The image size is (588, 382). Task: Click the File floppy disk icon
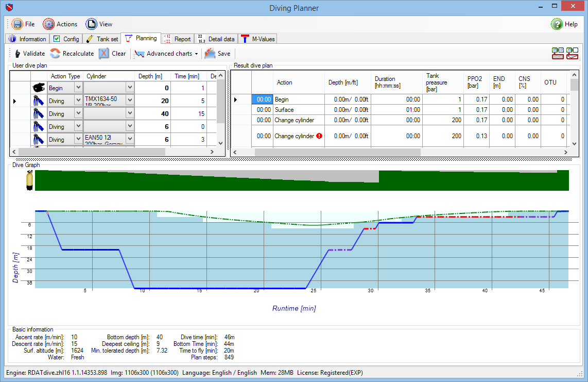(x=17, y=24)
